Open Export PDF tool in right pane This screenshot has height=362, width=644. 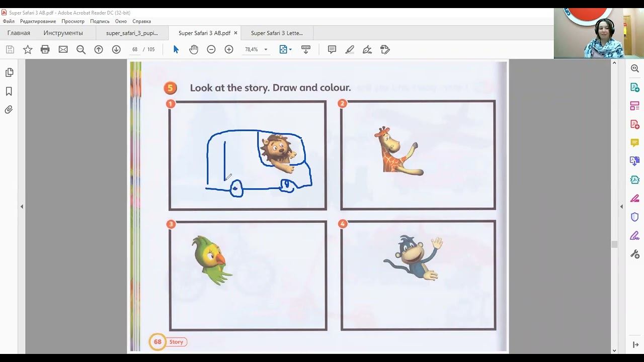635,87
